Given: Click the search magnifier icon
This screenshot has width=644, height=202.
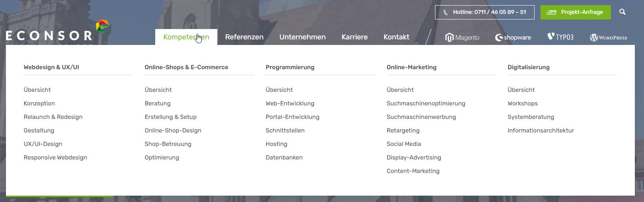Looking at the screenshot, I should [x=623, y=12].
